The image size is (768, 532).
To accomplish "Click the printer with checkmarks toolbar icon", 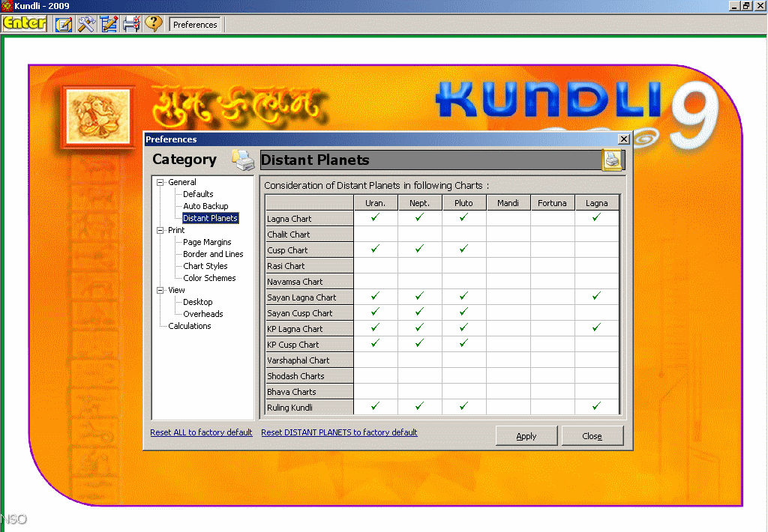I will (x=131, y=24).
